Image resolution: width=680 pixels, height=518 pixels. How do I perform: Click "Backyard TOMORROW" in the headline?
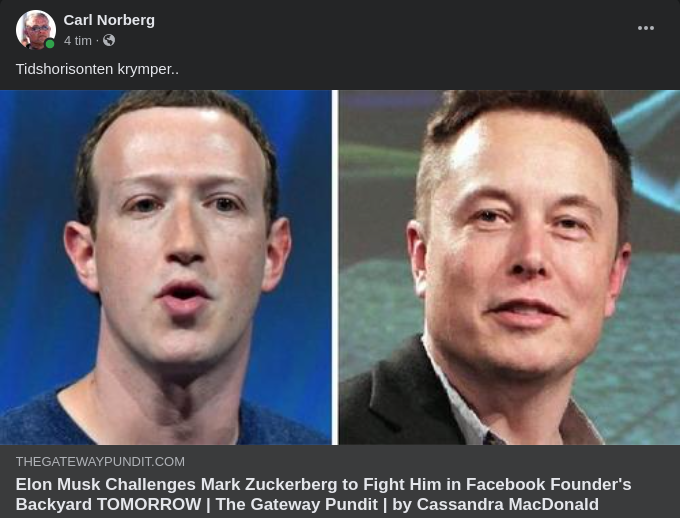point(108,505)
